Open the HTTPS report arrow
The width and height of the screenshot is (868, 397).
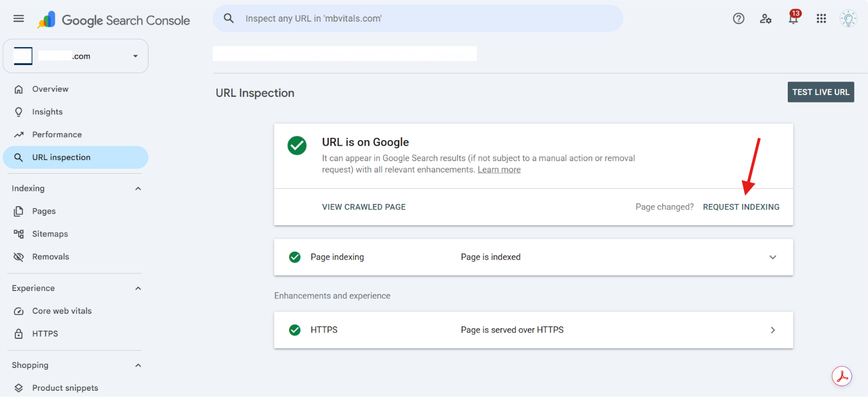(x=773, y=330)
